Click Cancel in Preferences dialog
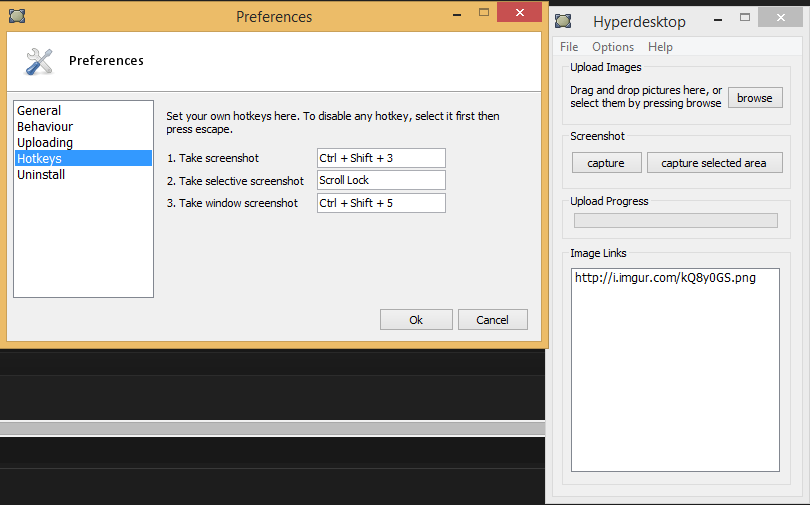The height and width of the screenshot is (505, 810). pos(493,320)
